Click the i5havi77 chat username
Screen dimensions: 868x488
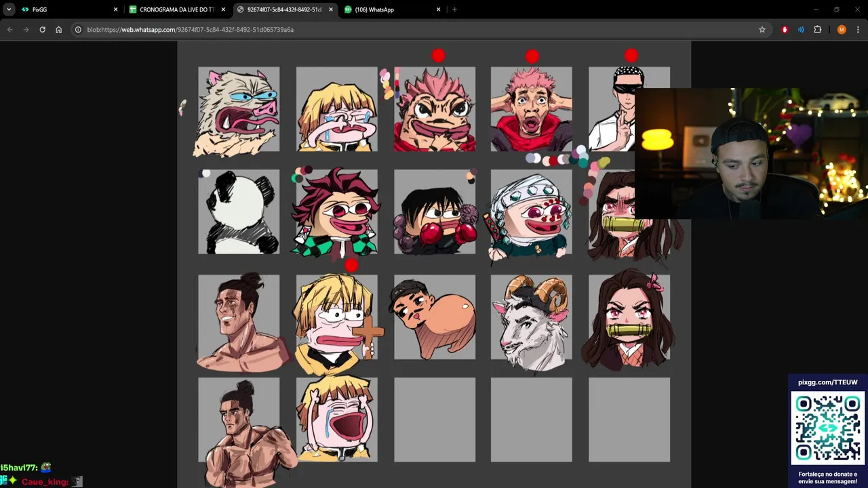tap(19, 468)
